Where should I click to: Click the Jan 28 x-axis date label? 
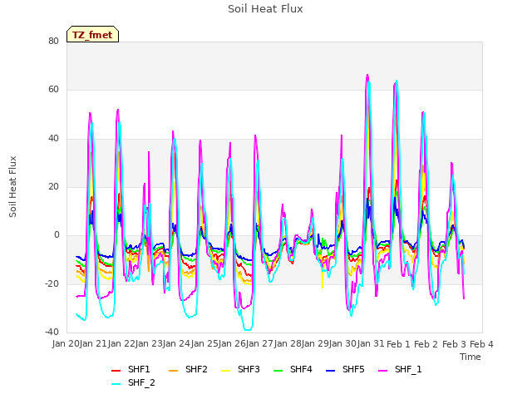(x=288, y=343)
